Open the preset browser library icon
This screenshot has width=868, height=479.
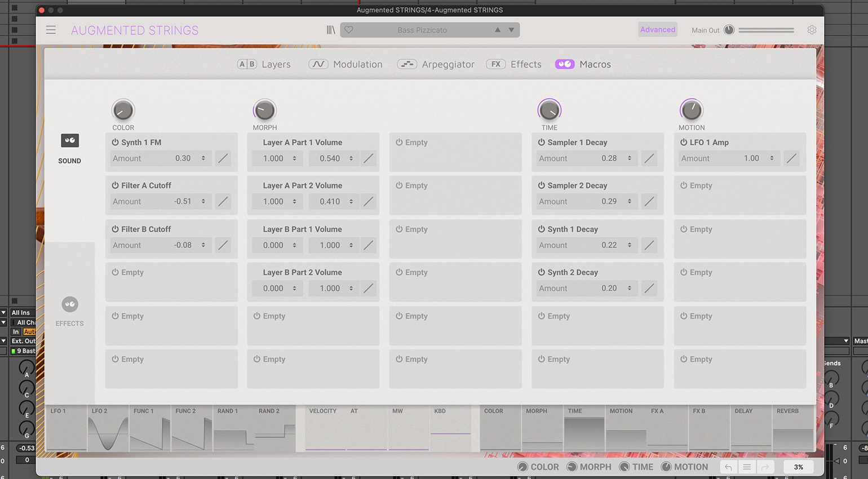[x=331, y=30]
